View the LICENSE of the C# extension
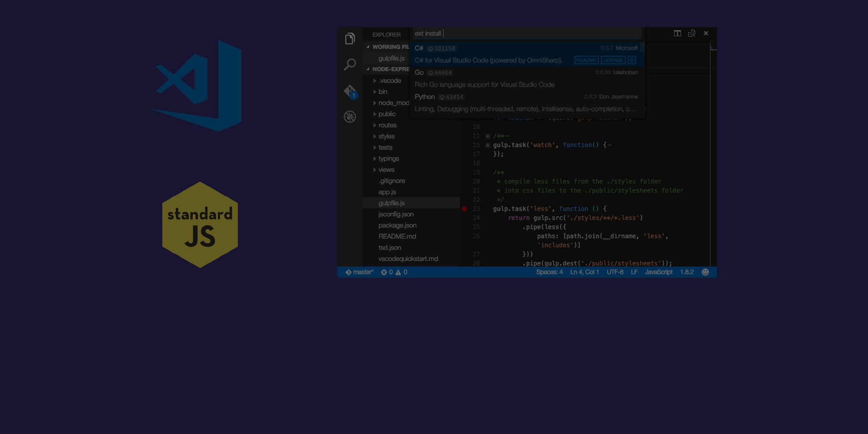 (x=612, y=60)
